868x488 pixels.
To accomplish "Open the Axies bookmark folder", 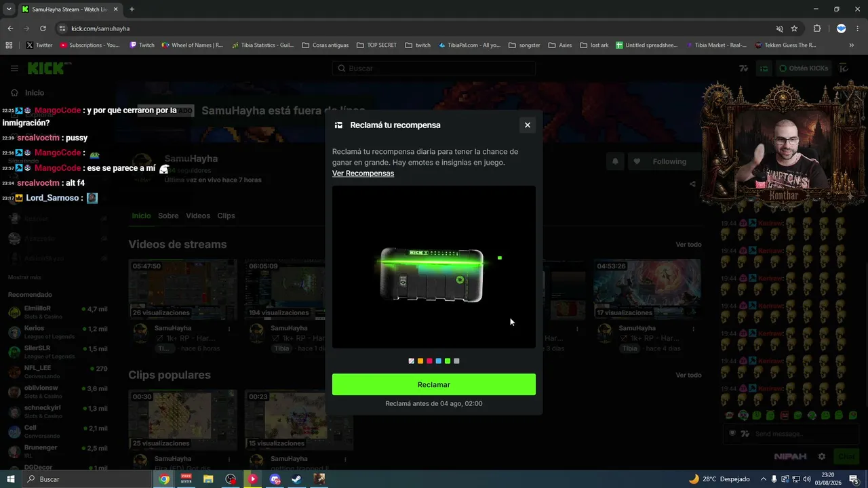I will pos(559,45).
